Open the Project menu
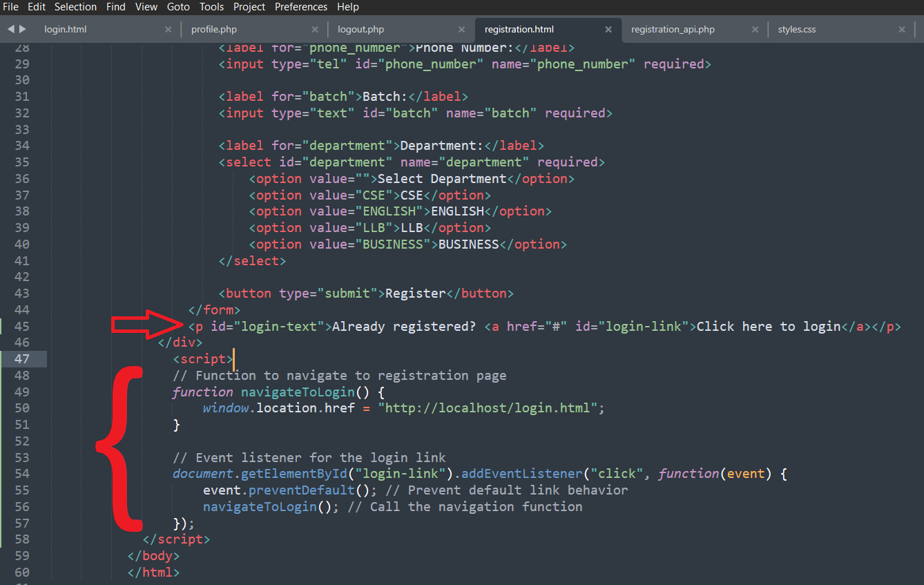Screen dimensions: 924x585 coord(249,7)
